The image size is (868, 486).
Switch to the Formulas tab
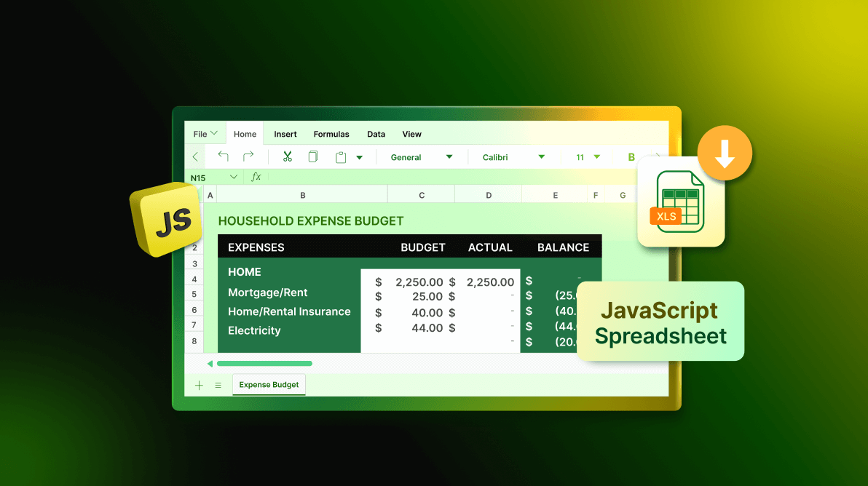pos(331,134)
